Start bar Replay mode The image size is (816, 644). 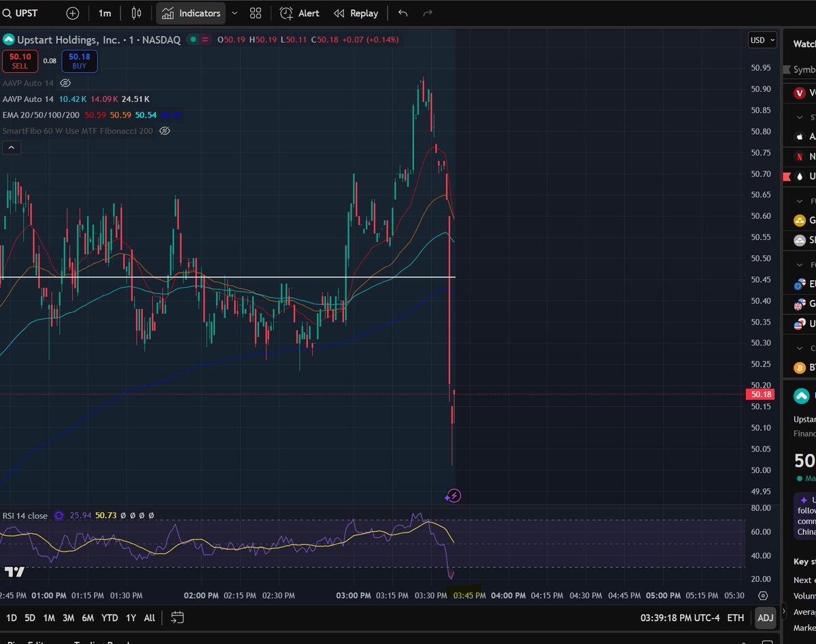pyautogui.click(x=356, y=13)
